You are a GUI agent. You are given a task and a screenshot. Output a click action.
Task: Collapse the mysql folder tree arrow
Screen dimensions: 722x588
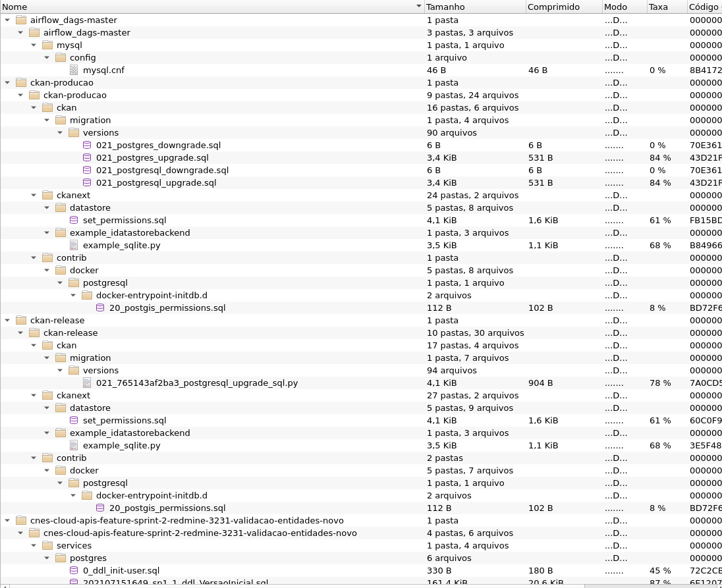34,45
